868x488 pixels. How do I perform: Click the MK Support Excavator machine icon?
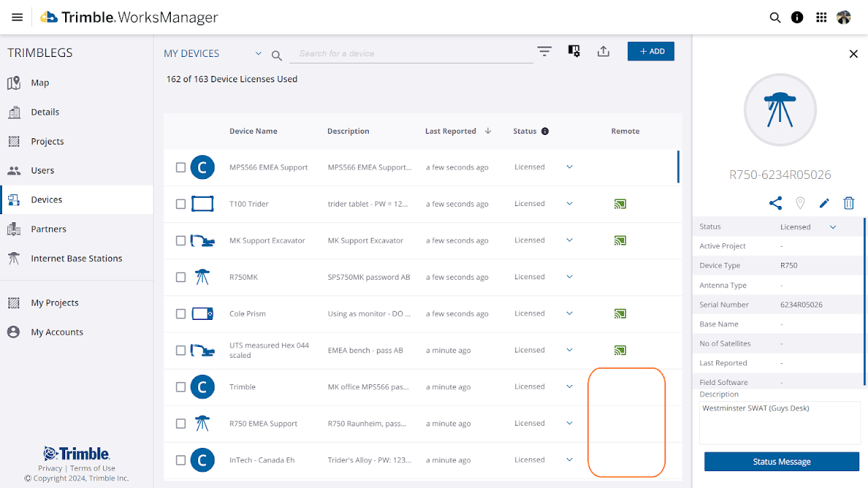(x=202, y=241)
